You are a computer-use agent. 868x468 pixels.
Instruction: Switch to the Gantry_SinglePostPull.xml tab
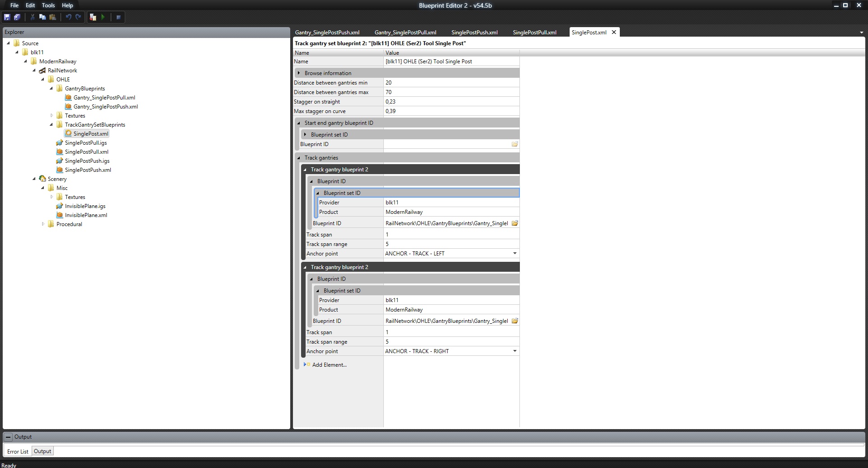pyautogui.click(x=406, y=33)
